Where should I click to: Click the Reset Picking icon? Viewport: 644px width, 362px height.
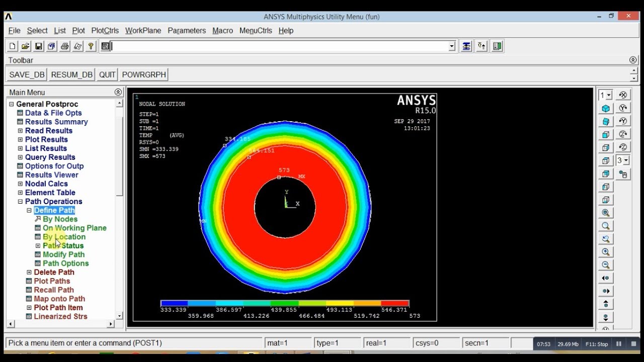pyautogui.click(x=482, y=46)
